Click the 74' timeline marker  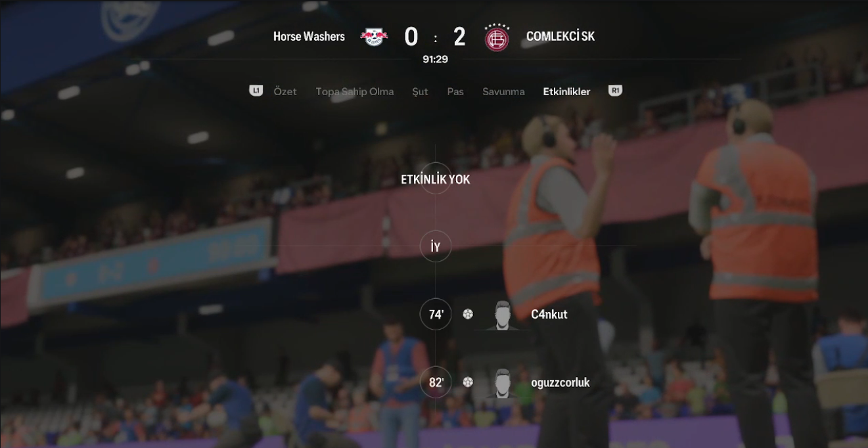436,314
